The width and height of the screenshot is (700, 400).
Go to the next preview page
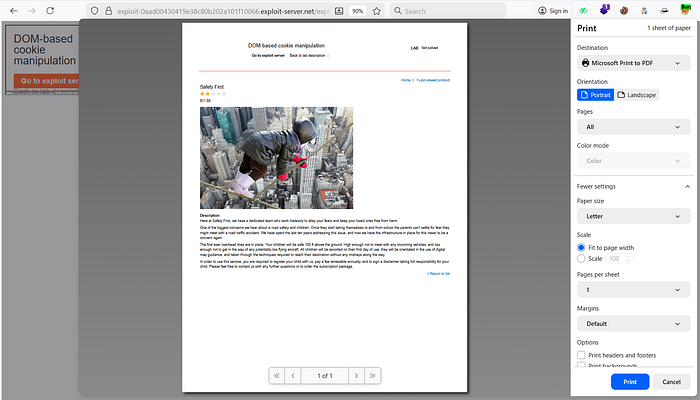[356, 375]
